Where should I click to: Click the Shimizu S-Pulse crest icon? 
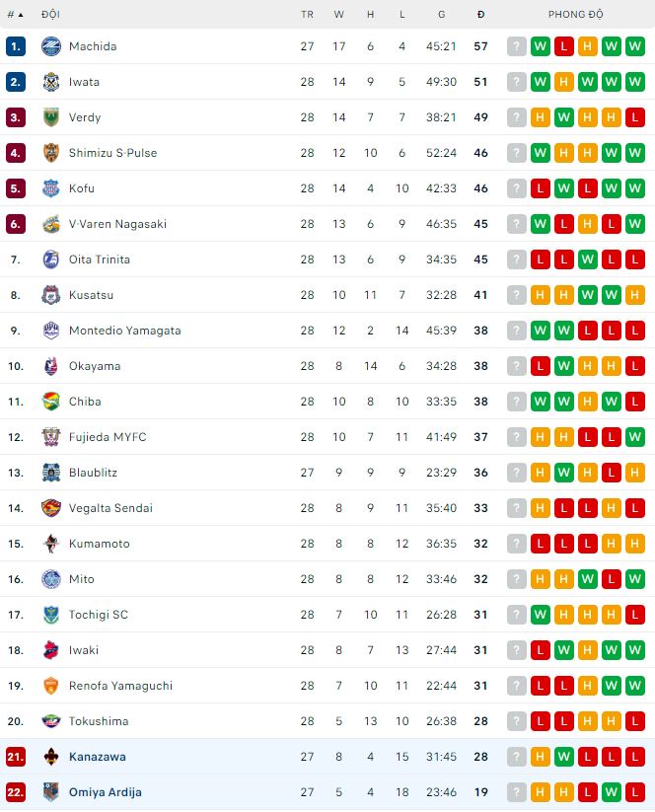tap(51, 153)
